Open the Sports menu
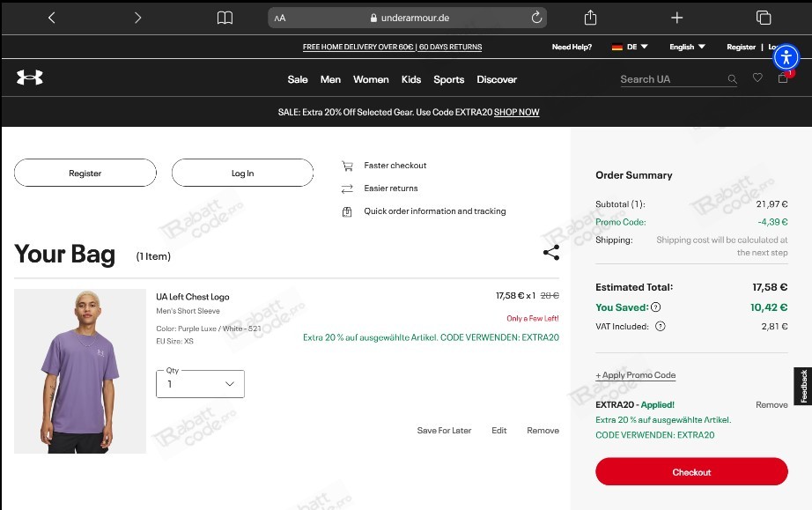Viewport: 812px width, 510px height. [x=448, y=79]
